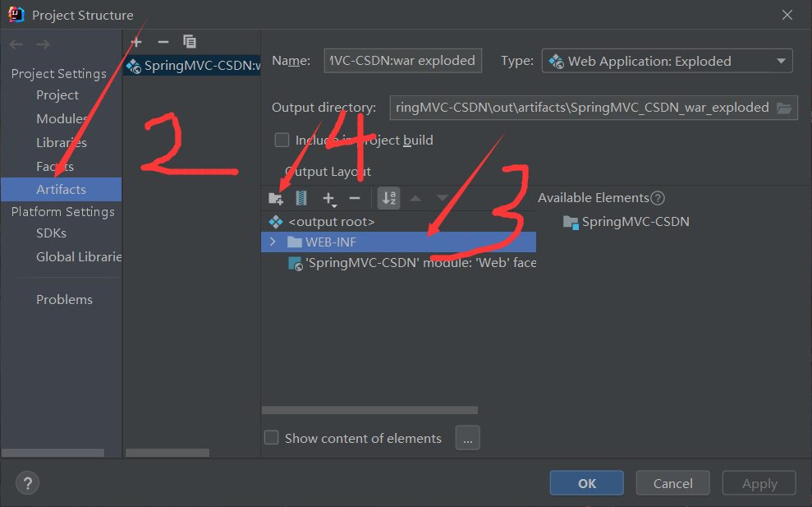Toggle the Sort Elements by Names button
The height and width of the screenshot is (507, 812).
pos(389,199)
